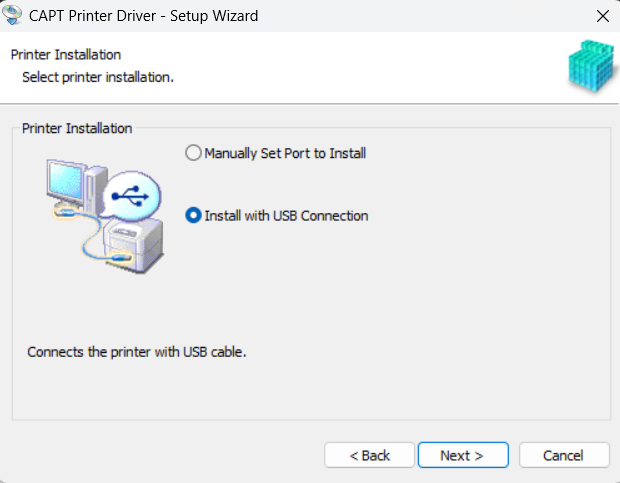Click the USB symbol speech bubble
620x483 pixels.
[x=131, y=195]
